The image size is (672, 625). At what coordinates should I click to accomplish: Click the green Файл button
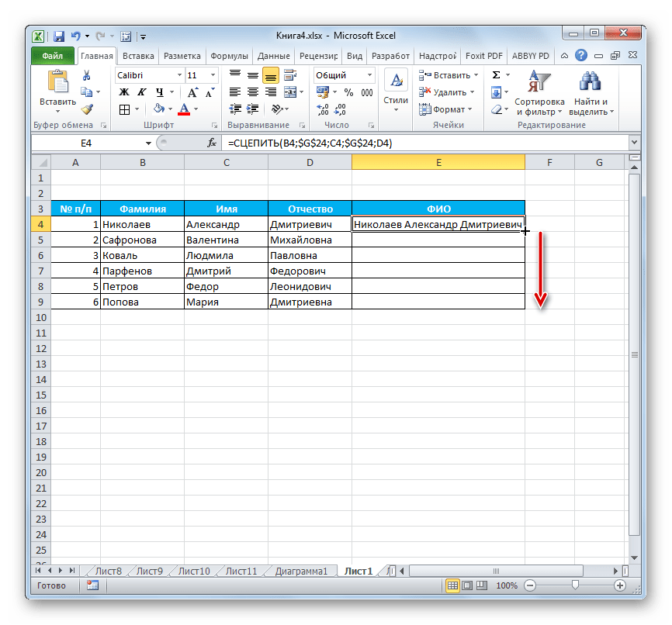pyautogui.click(x=53, y=56)
